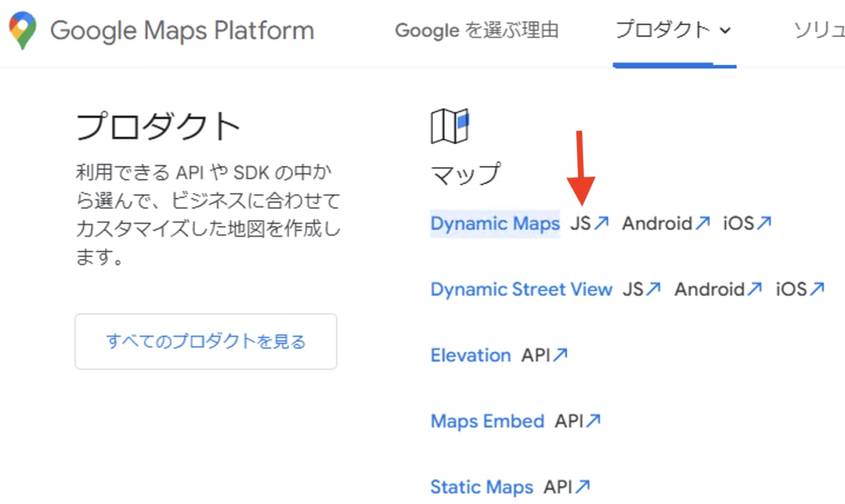Open the Google Maps Platform home title
Viewport: 845px width, 504px height.
click(x=182, y=31)
